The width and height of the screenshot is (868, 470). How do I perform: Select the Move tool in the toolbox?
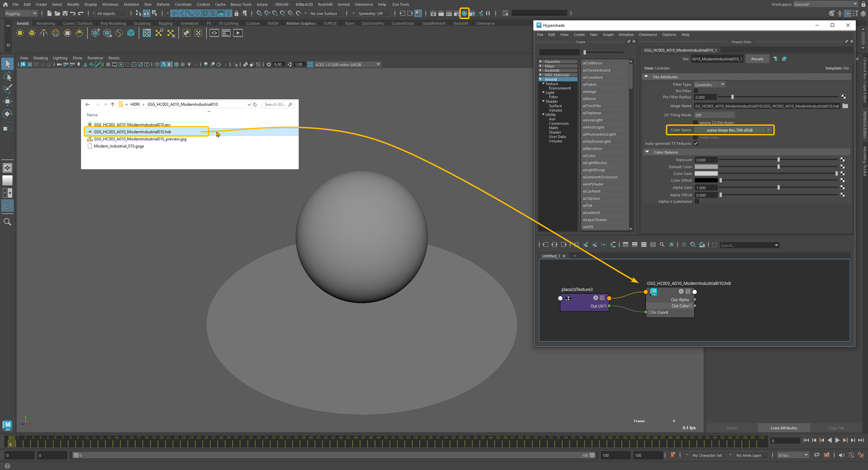(x=7, y=101)
